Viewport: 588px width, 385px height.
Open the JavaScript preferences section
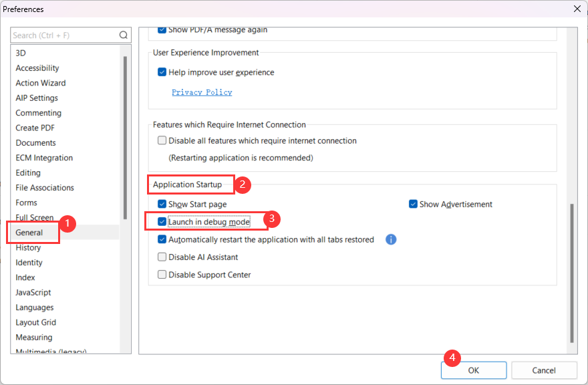tap(33, 292)
